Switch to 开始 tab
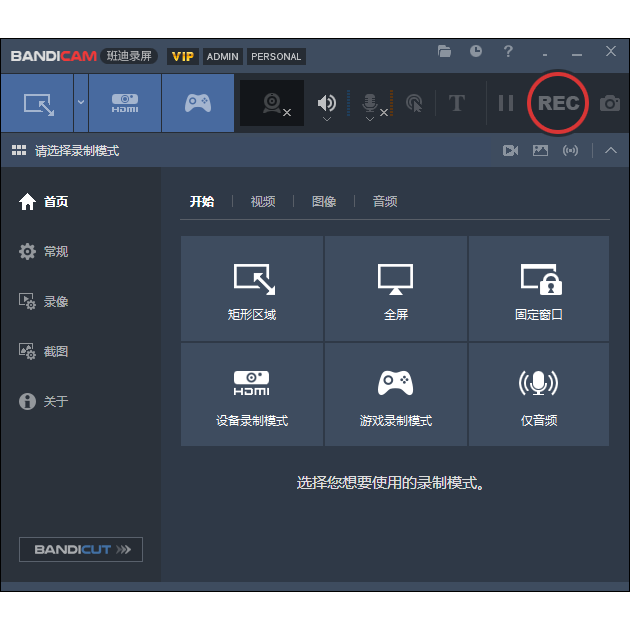 pos(202,201)
